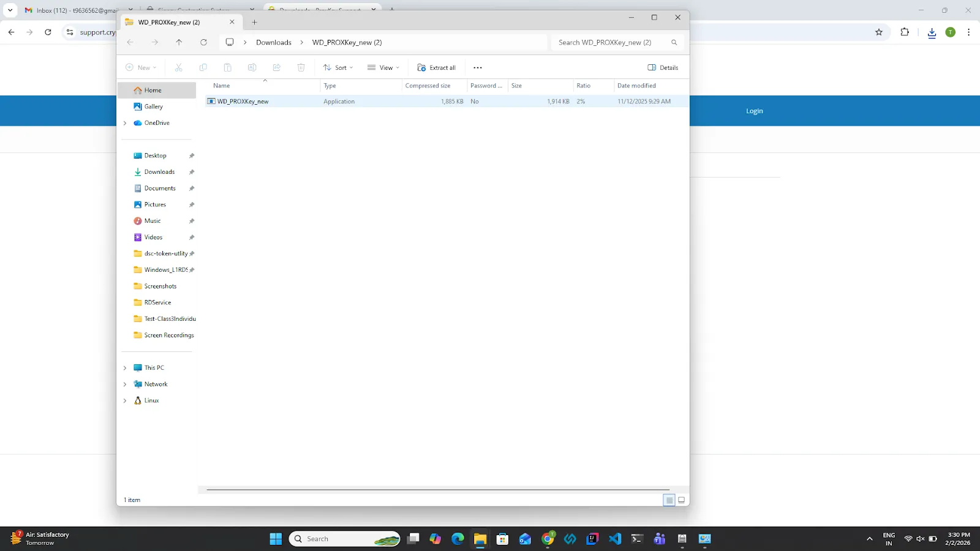
Task: Go up one folder level with up arrow
Action: (x=179, y=42)
